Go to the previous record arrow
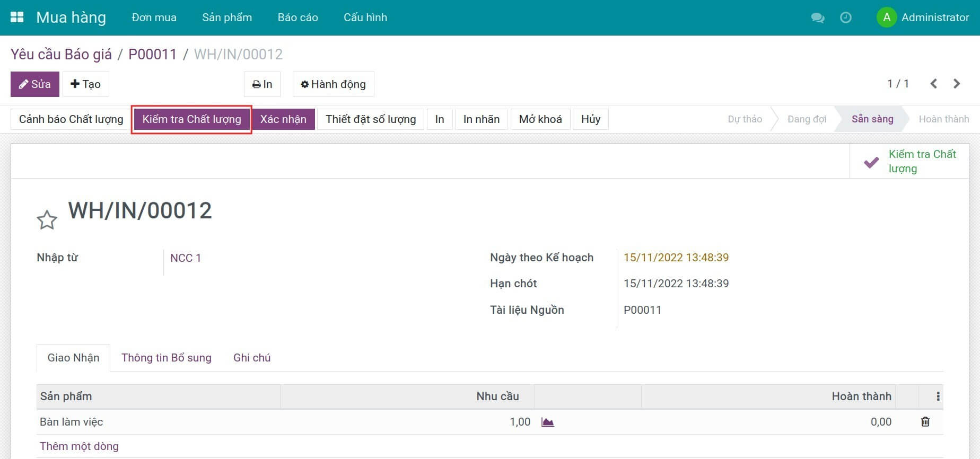This screenshot has height=459, width=980. (x=934, y=84)
